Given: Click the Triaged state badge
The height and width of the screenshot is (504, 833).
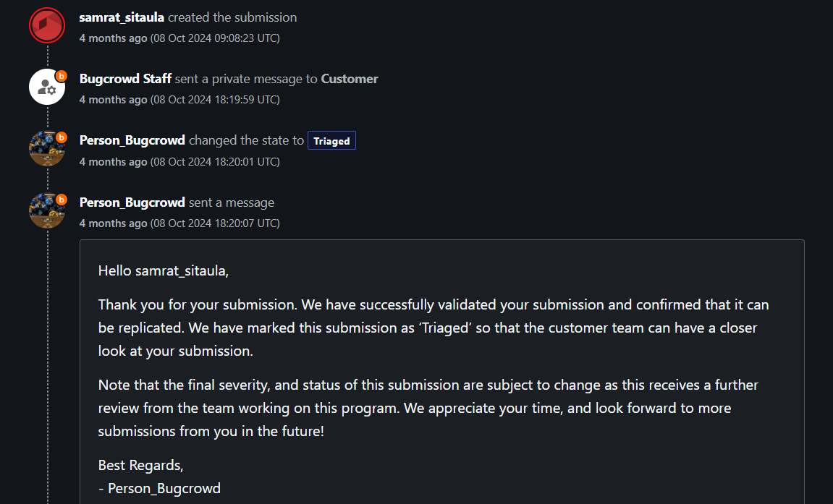Looking at the screenshot, I should pyautogui.click(x=331, y=141).
